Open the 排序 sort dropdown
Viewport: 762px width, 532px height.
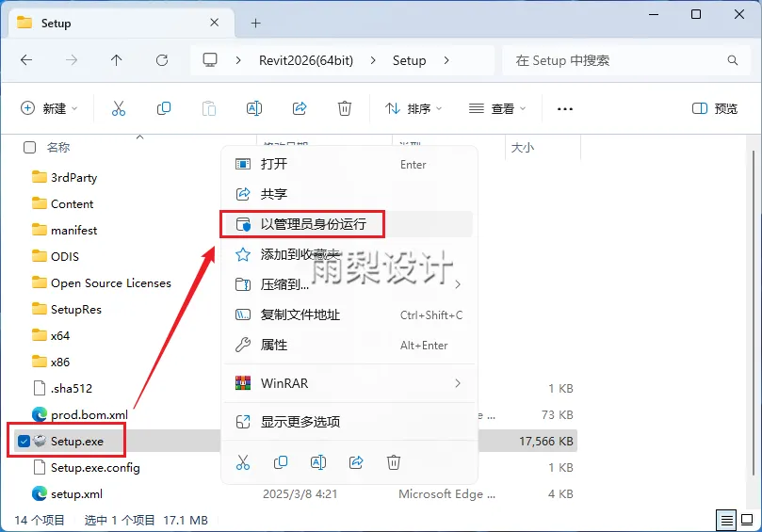[413, 108]
